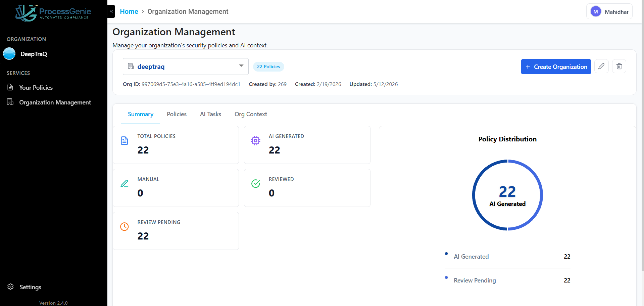644x306 pixels.
Task: Click the 22 Policies badge
Action: [x=268, y=67]
